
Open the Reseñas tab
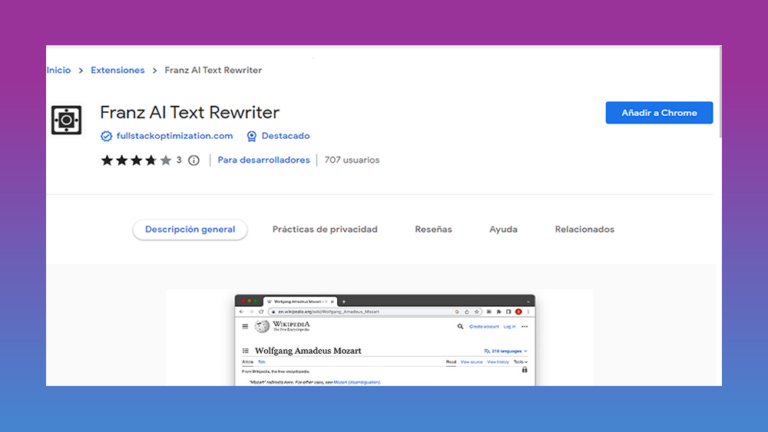pyautogui.click(x=433, y=229)
